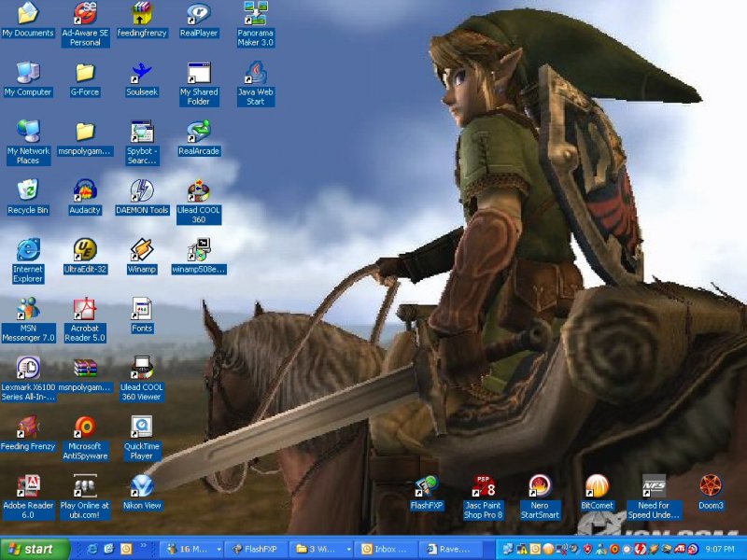Expand the 16 M... taskbar group arrow
The image size is (747, 560).
click(218, 550)
